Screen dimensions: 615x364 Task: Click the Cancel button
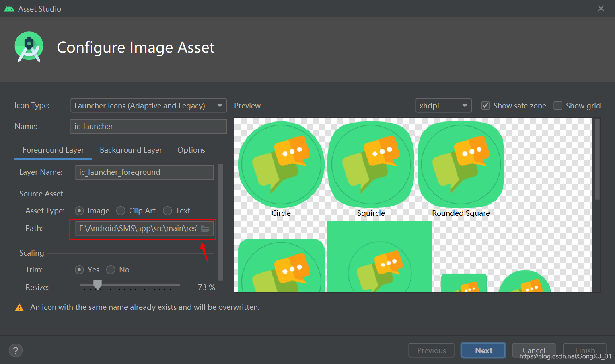click(534, 350)
